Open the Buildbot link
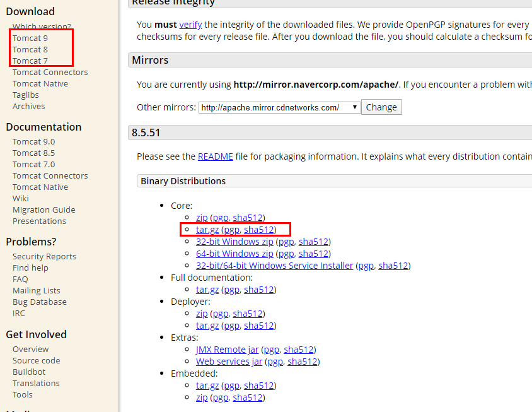The image size is (532, 412). pyautogui.click(x=29, y=372)
